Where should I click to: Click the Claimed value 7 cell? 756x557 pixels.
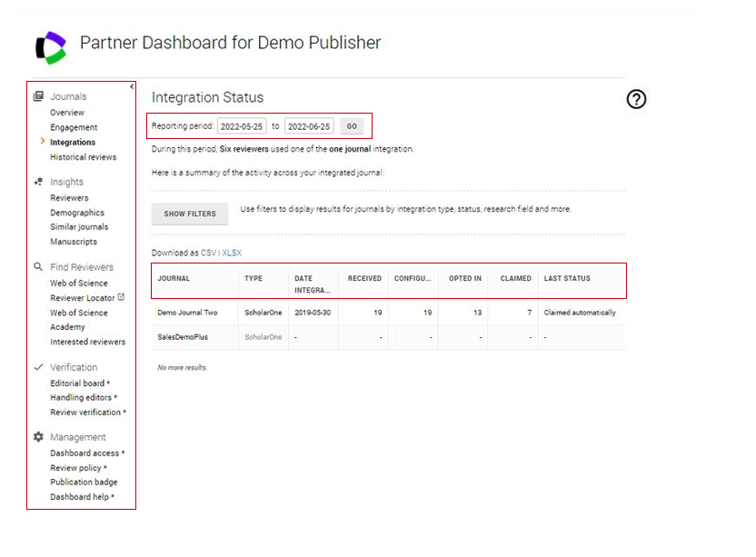529,313
